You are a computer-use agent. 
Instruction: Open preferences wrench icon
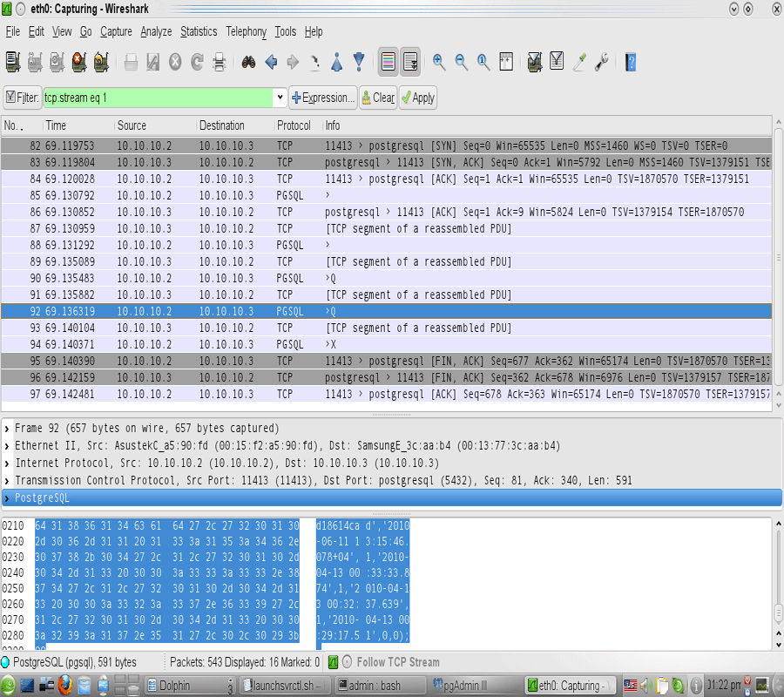point(601,62)
